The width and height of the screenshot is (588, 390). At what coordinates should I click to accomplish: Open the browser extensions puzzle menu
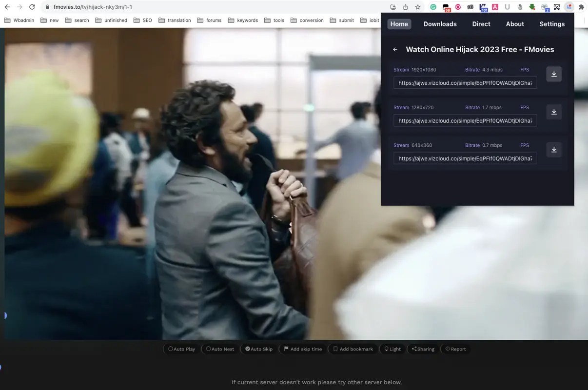click(581, 7)
